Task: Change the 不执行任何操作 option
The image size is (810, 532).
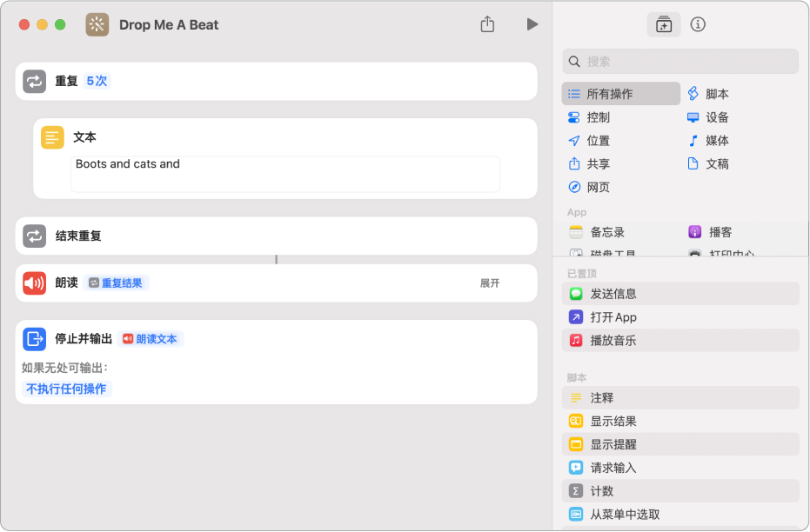Action: coord(67,389)
